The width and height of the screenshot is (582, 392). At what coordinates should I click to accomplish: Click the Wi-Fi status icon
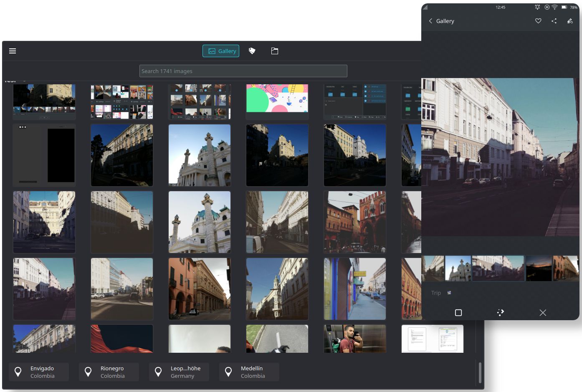(554, 7)
